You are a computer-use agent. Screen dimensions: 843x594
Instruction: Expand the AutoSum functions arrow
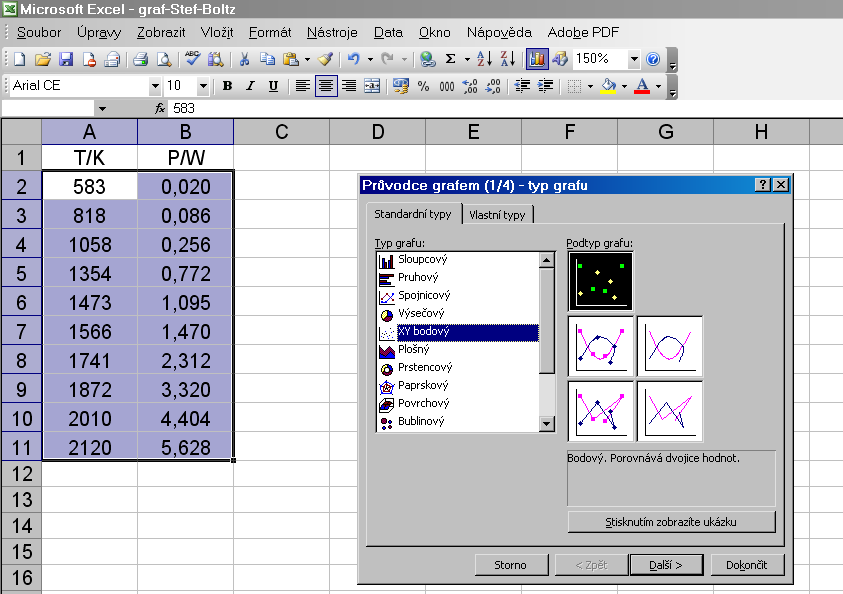click(467, 59)
